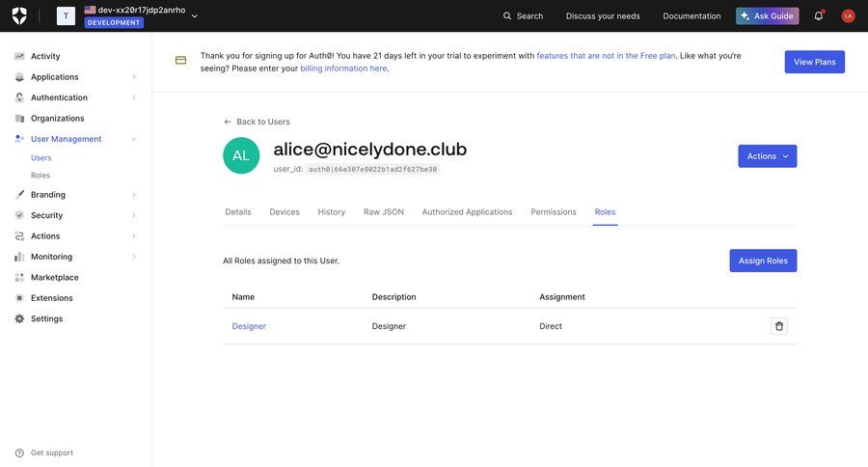
Task: Click the AL user avatar circle
Action: (241, 155)
